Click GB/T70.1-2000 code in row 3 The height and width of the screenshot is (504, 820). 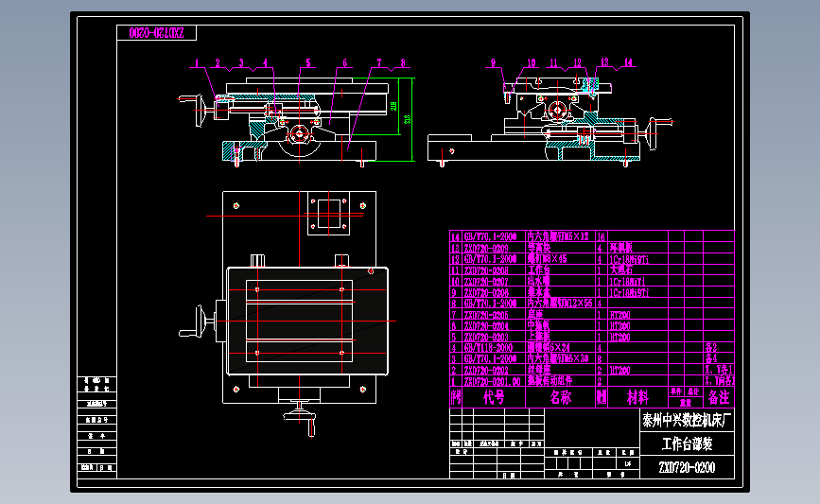pyautogui.click(x=491, y=359)
